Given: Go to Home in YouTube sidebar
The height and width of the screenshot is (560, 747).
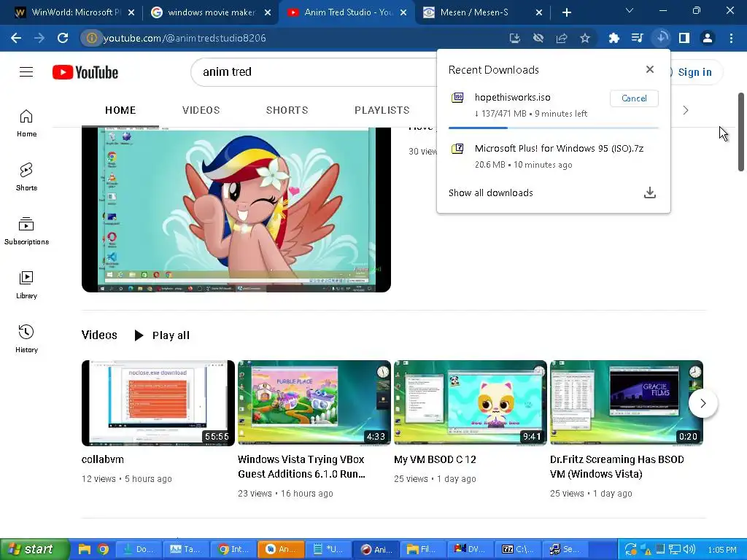Looking at the screenshot, I should pos(26,123).
